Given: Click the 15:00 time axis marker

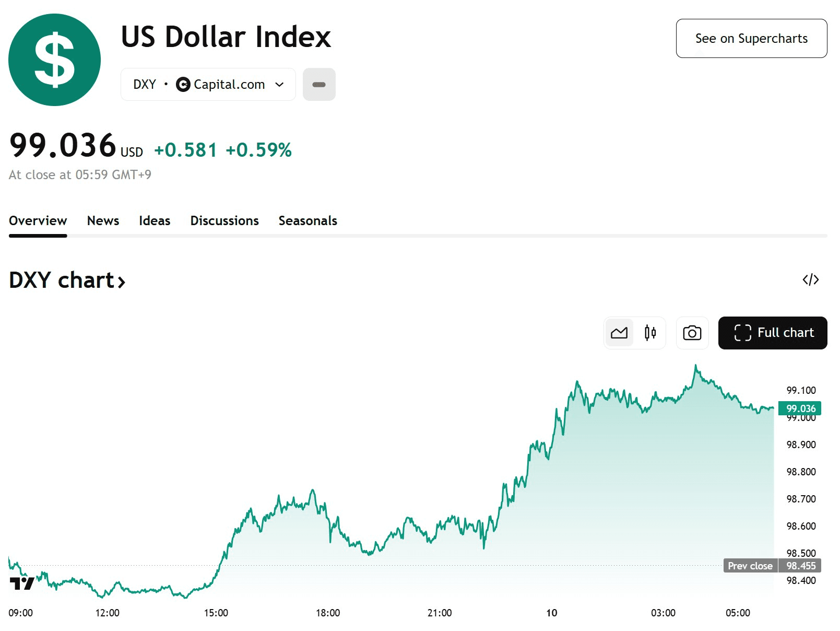Looking at the screenshot, I should [x=216, y=613].
